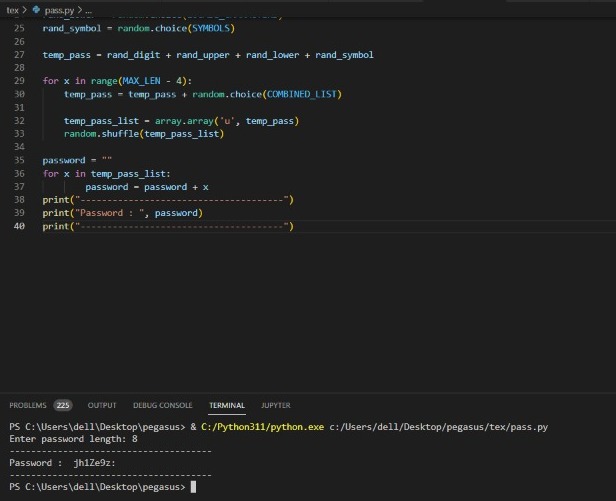Click 'Enter password length: 8' terminal line
Viewport: 616px width, 501px height.
73,439
